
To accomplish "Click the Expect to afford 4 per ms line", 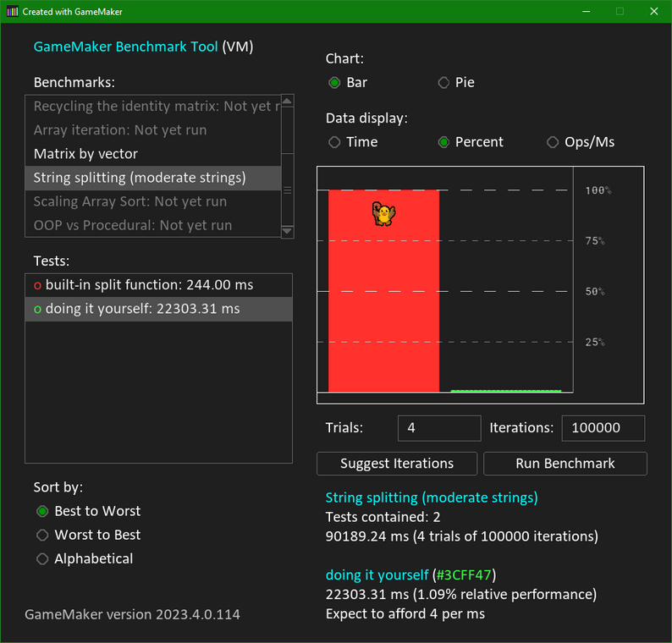I will pos(405,614).
